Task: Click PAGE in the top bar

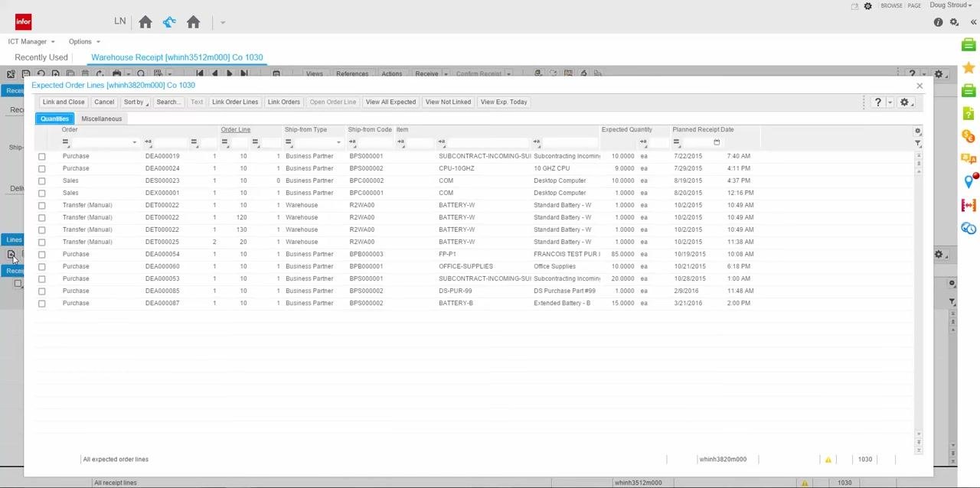Action: [x=914, y=6]
